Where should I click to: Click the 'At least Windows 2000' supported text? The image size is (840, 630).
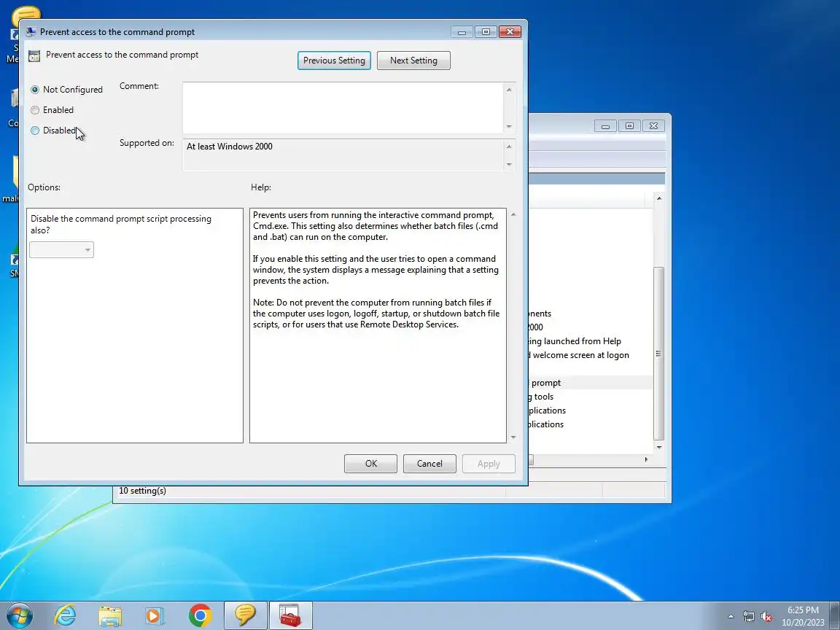click(229, 147)
